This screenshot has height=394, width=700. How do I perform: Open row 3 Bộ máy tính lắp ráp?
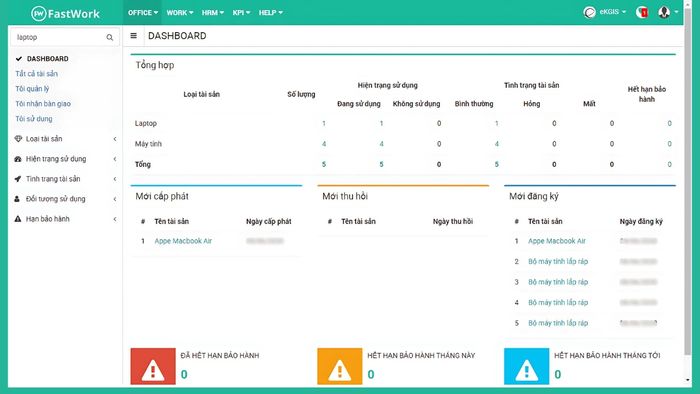pyautogui.click(x=558, y=282)
